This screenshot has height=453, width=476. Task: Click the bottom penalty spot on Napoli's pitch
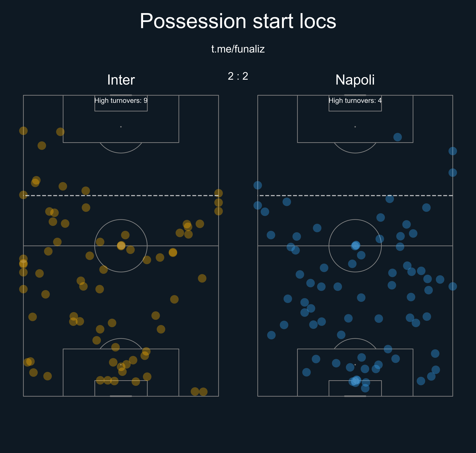pos(355,365)
